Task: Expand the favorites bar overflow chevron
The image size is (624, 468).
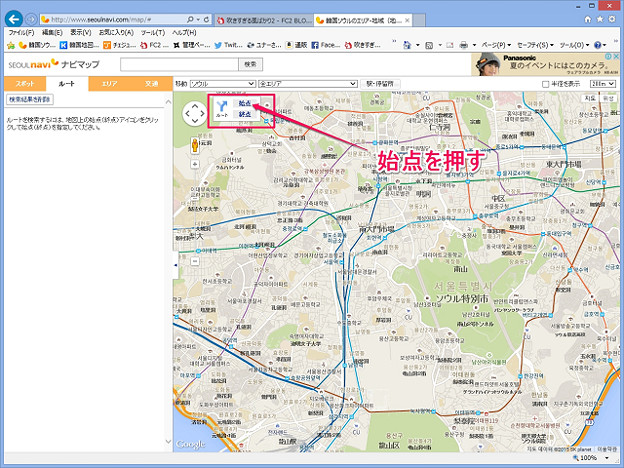Action: click(x=394, y=41)
